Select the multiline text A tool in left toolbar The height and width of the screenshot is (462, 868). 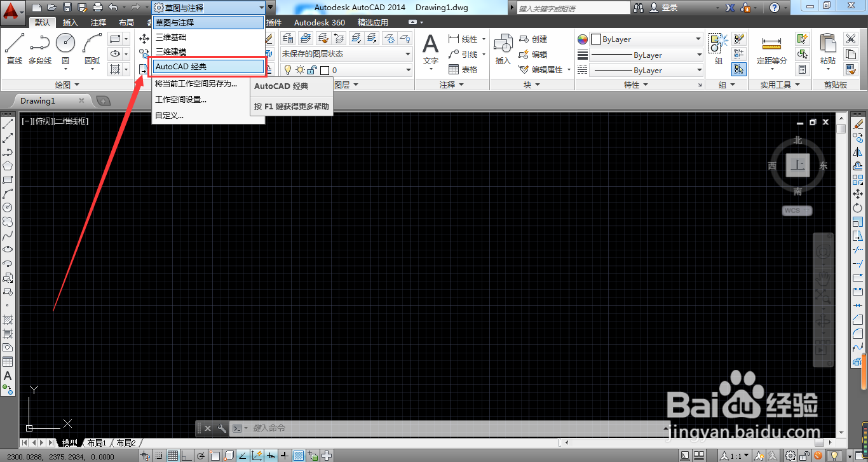[x=8, y=376]
